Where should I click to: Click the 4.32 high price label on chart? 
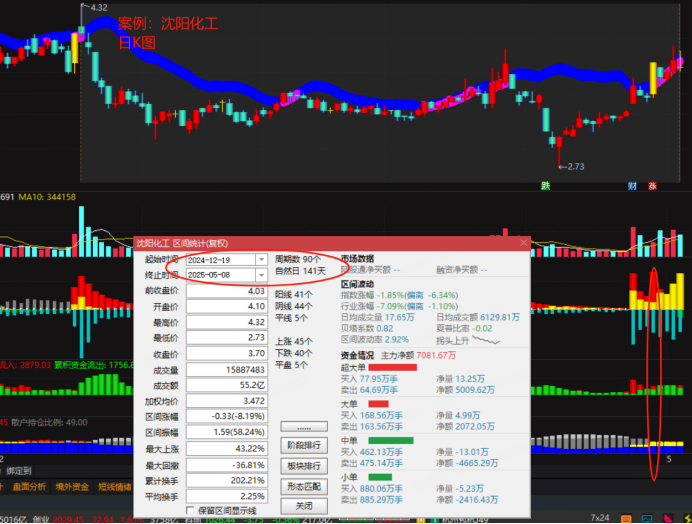[98, 8]
